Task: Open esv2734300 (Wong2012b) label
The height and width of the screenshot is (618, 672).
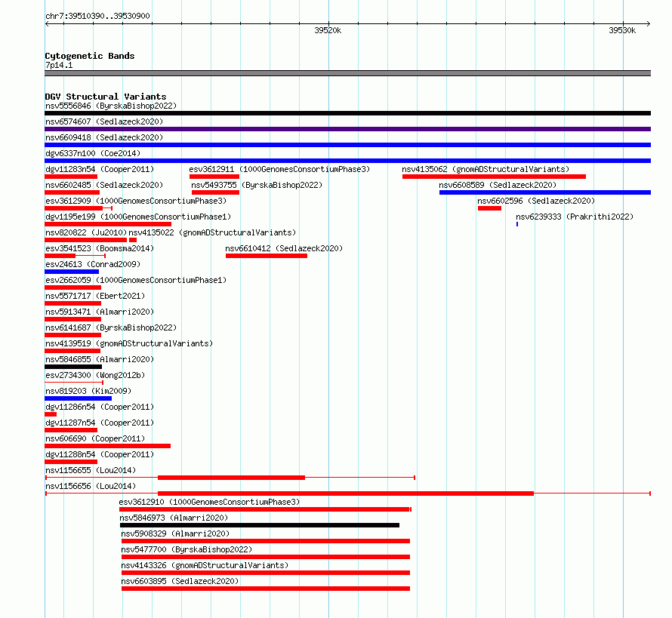Action: [95, 375]
